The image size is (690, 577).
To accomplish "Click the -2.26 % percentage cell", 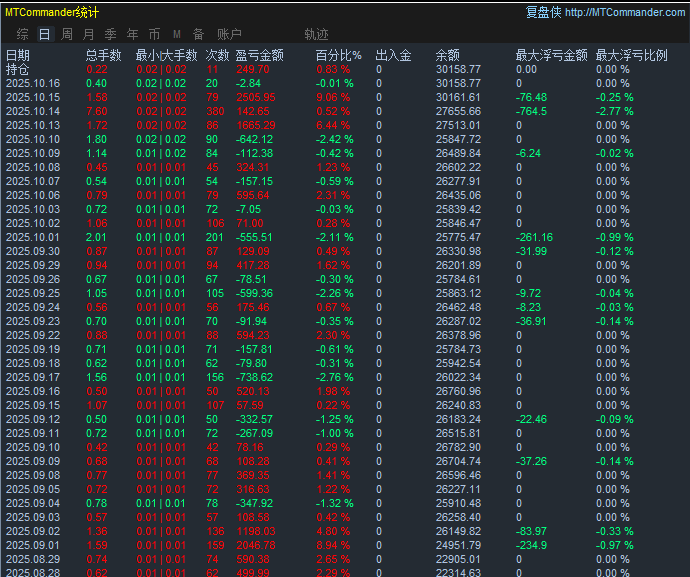I will click(x=335, y=294).
